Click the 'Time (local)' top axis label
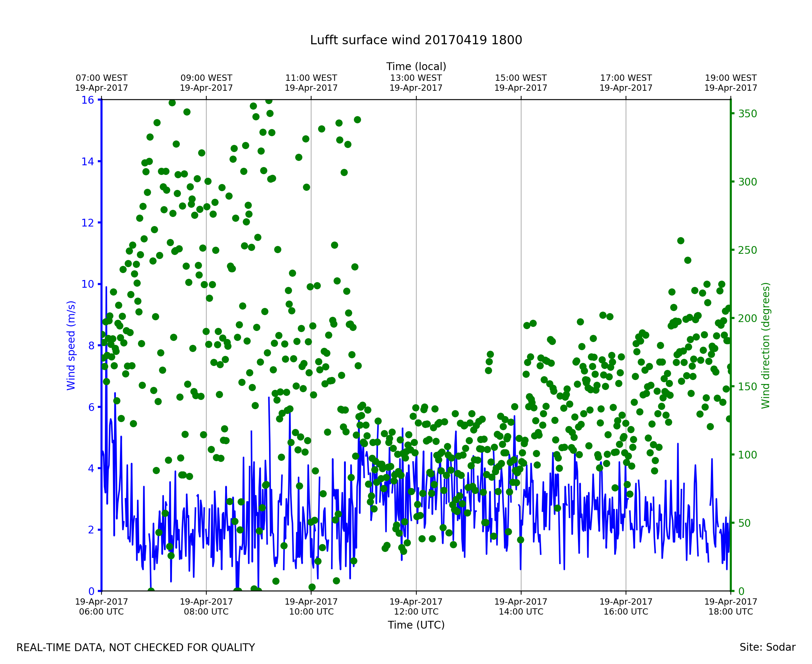812x664 pixels. pos(416,66)
